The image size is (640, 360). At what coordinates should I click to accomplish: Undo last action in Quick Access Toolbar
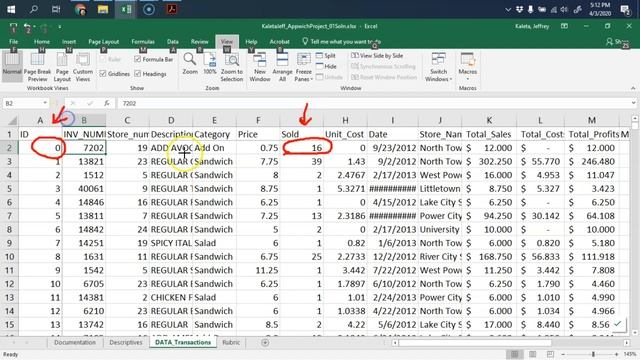(27, 27)
